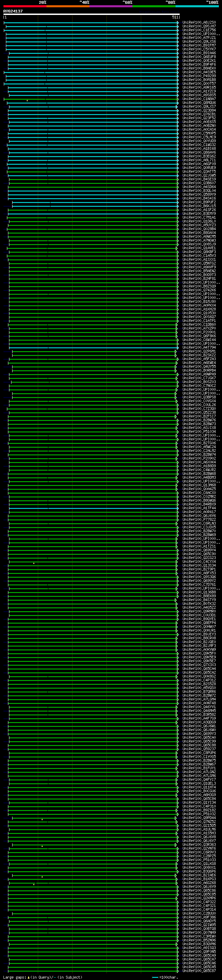Image resolution: width=222 pixels, height=980 pixels.
Task: Click the cyan alignment bar of A1TF44
Action: coord(94,508)
